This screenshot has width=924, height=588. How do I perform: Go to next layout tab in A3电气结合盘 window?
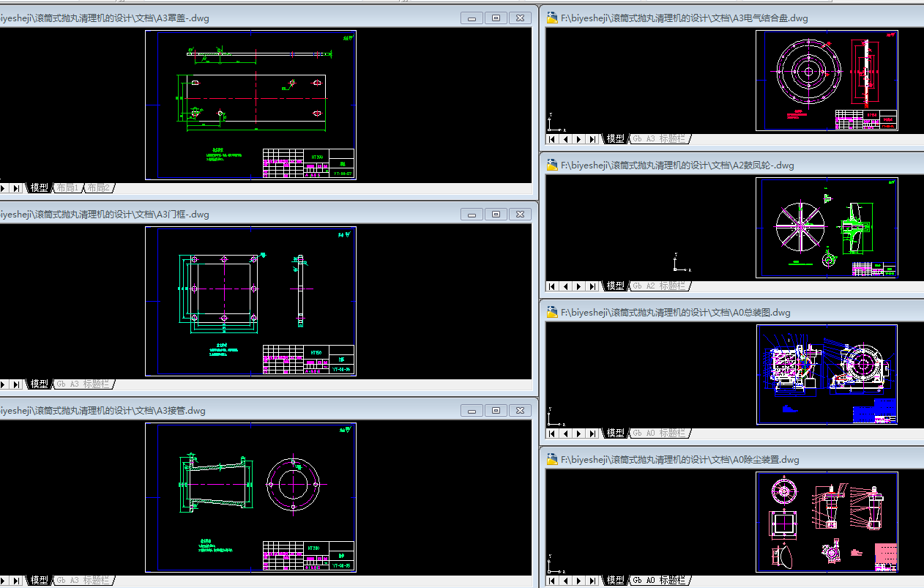pyautogui.click(x=579, y=139)
